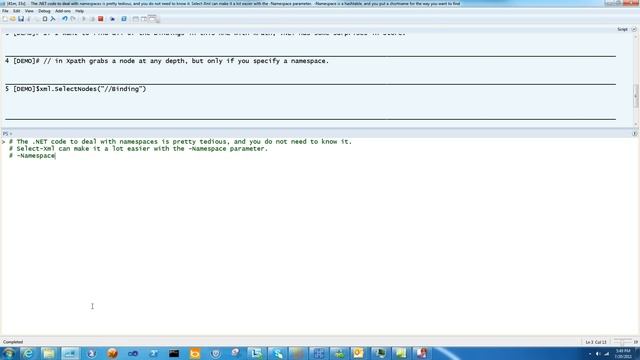
Task: Show script pane on top
Action: point(136,19)
